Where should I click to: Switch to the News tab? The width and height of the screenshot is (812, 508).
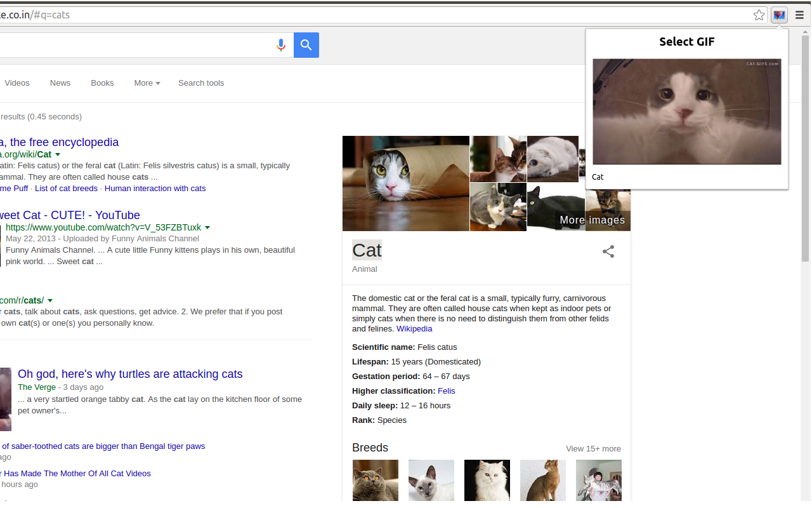(60, 83)
